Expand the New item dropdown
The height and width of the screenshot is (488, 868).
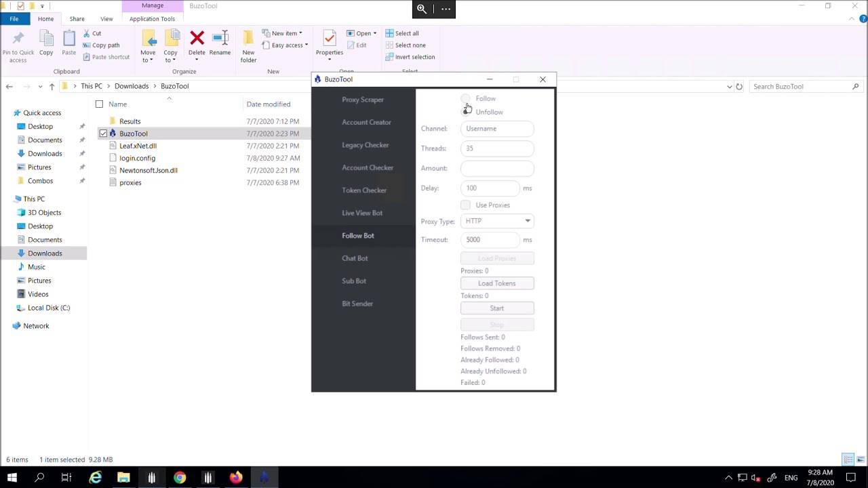[300, 33]
